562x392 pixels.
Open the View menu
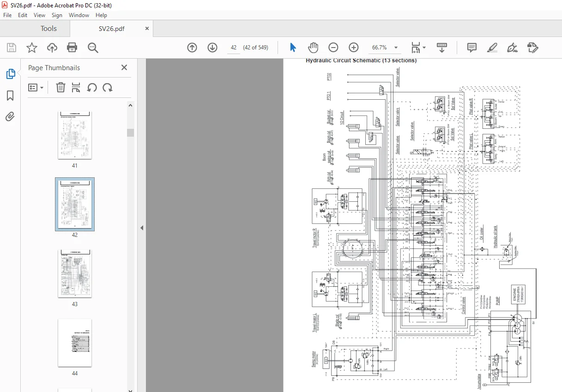pos(39,15)
